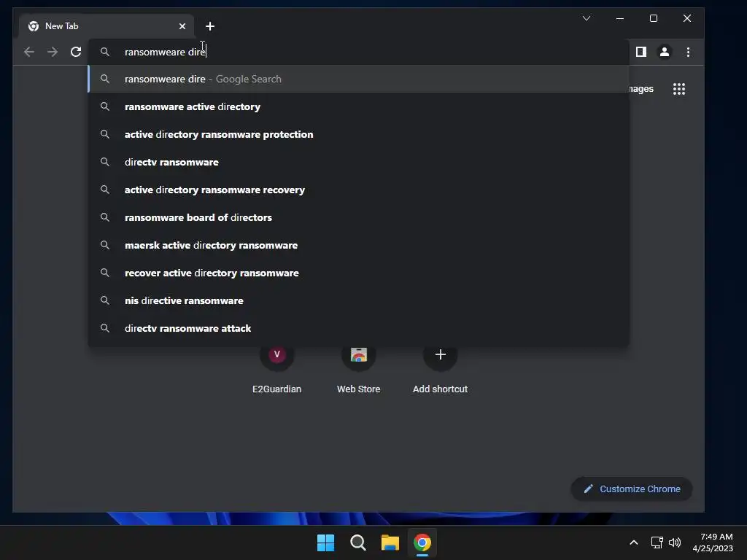Open the taskbar clock and date
This screenshot has width=747, height=560.
[713, 542]
